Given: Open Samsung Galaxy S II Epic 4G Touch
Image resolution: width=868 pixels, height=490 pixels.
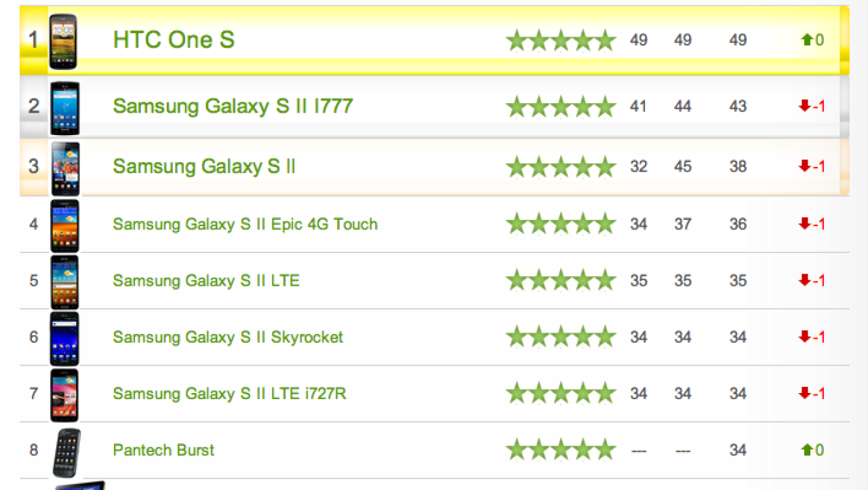Looking at the screenshot, I should tap(245, 224).
